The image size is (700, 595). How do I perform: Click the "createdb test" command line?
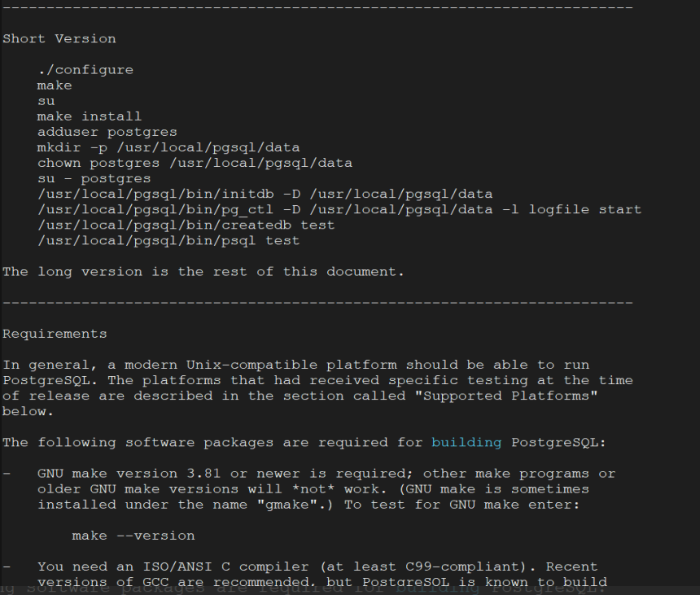(186, 225)
